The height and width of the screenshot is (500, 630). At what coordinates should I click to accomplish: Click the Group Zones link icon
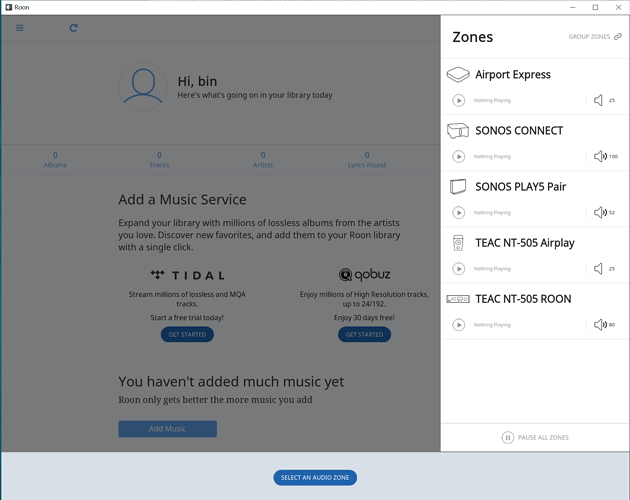[x=618, y=37]
